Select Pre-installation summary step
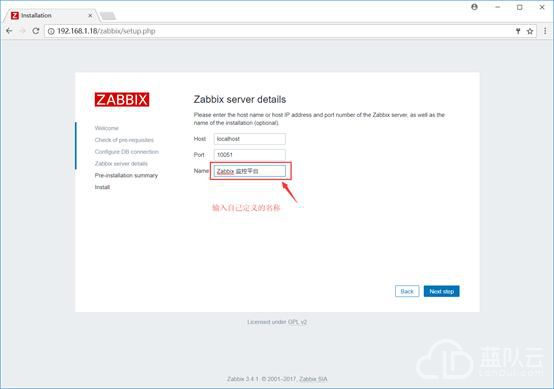 tap(126, 175)
